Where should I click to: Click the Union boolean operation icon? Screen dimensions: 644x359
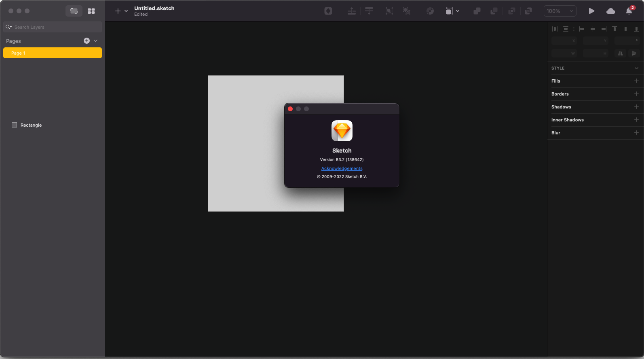point(477,11)
